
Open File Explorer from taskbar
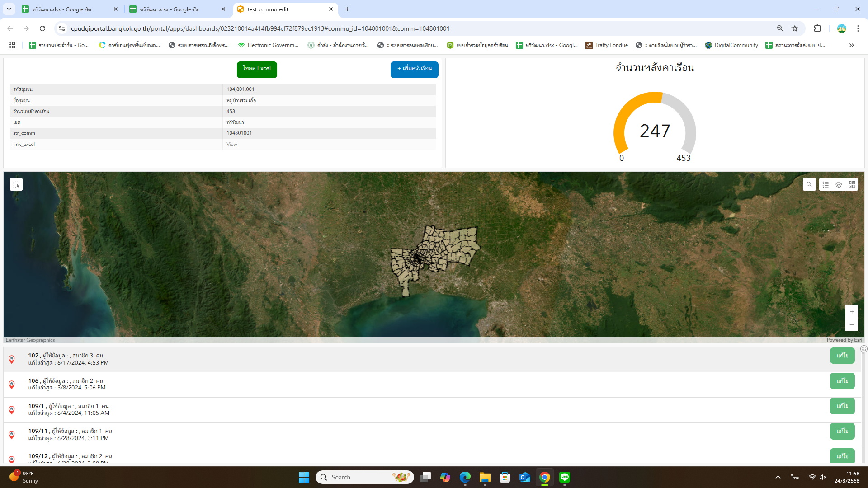(485, 477)
